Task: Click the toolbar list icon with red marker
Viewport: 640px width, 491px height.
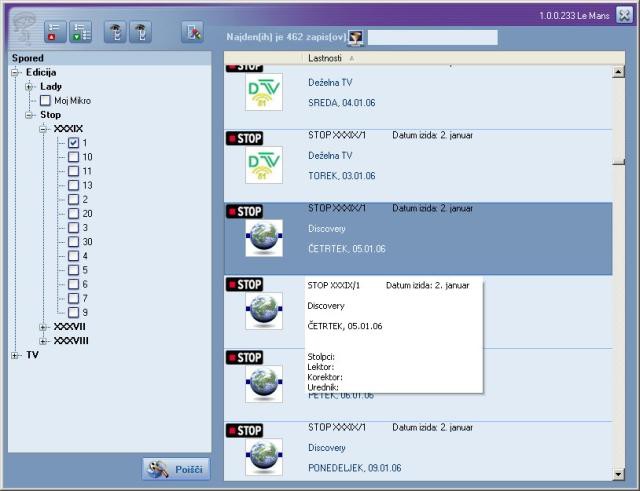Action: click(x=53, y=31)
